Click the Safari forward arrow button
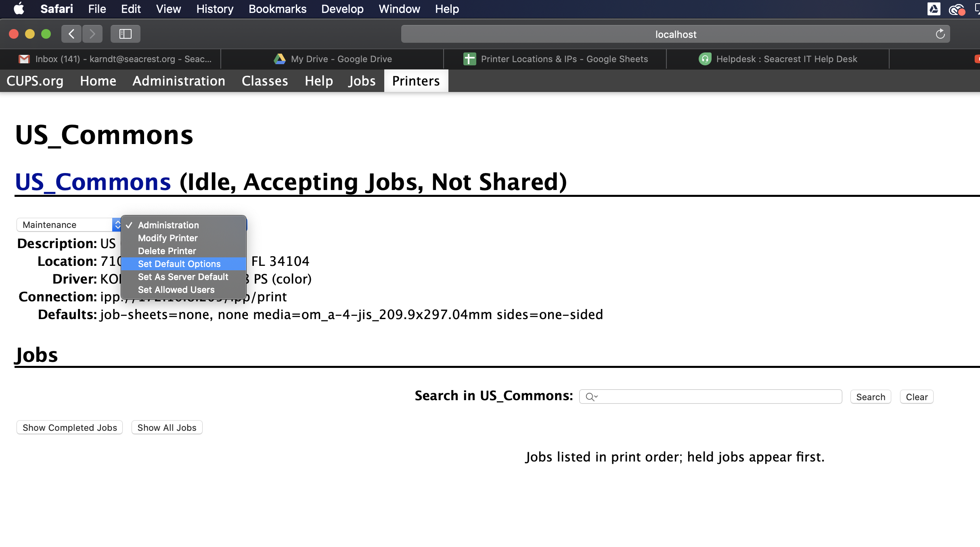The width and height of the screenshot is (980, 547). coord(92,34)
